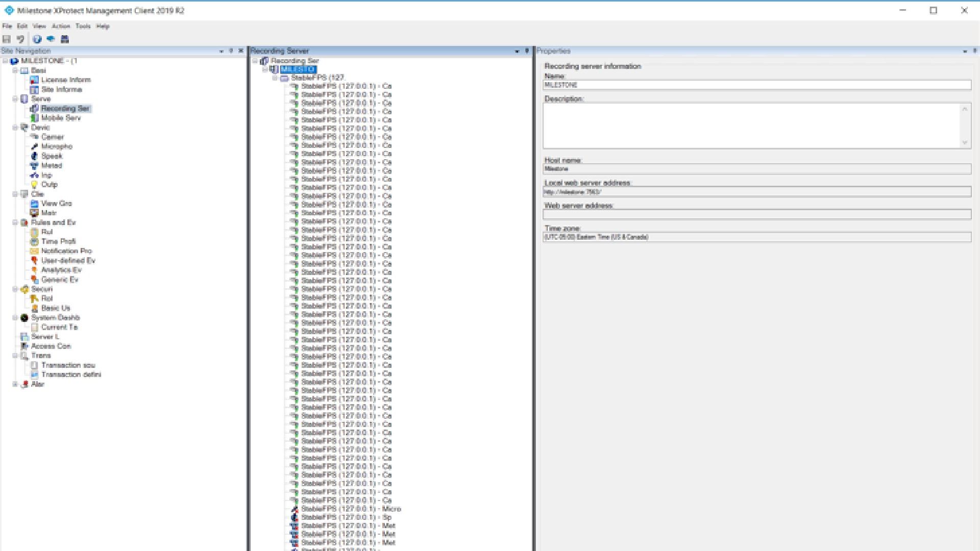Screen dimensions: 980x551
Task: Open Site Navigation pane dropdown arrow
Action: [x=222, y=51]
